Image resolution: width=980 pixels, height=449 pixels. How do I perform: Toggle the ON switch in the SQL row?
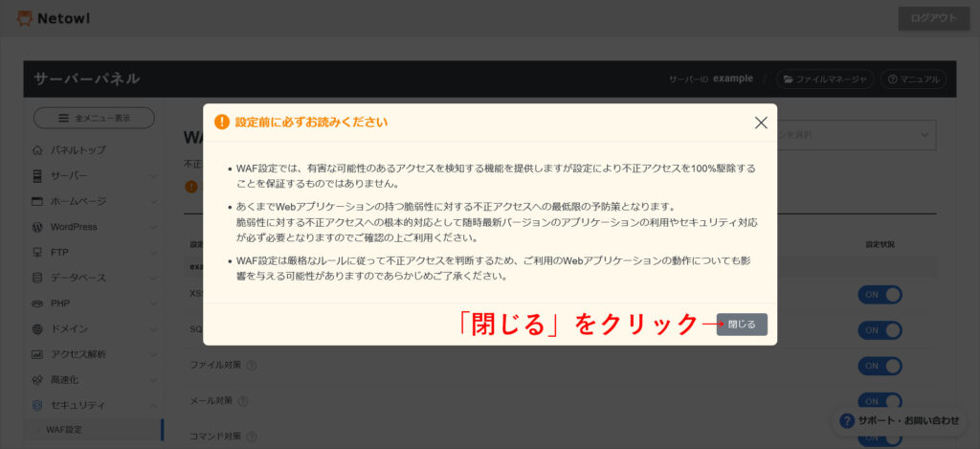[x=880, y=331]
